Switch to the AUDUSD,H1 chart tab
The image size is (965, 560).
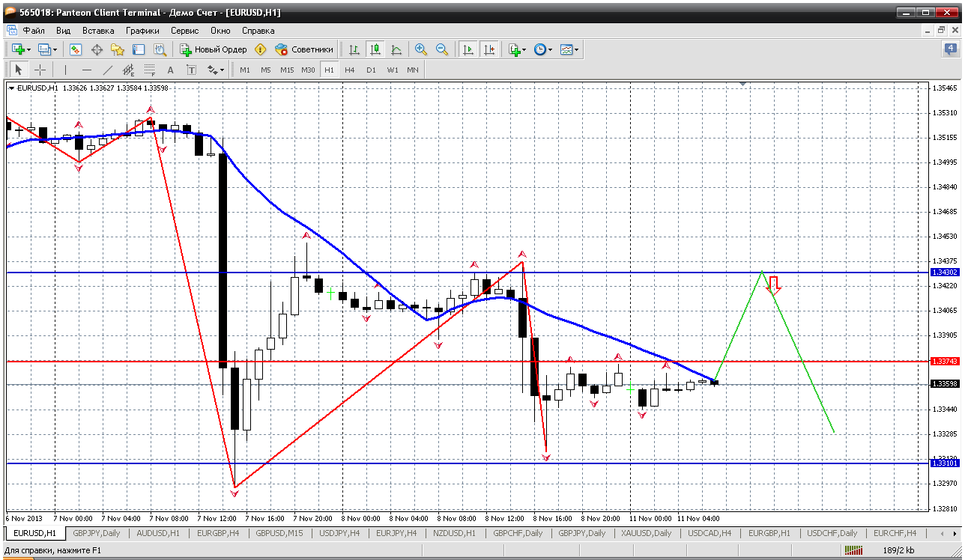click(159, 533)
